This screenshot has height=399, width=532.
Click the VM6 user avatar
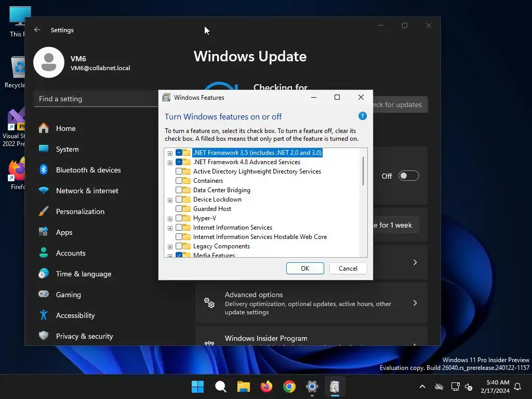coord(49,62)
